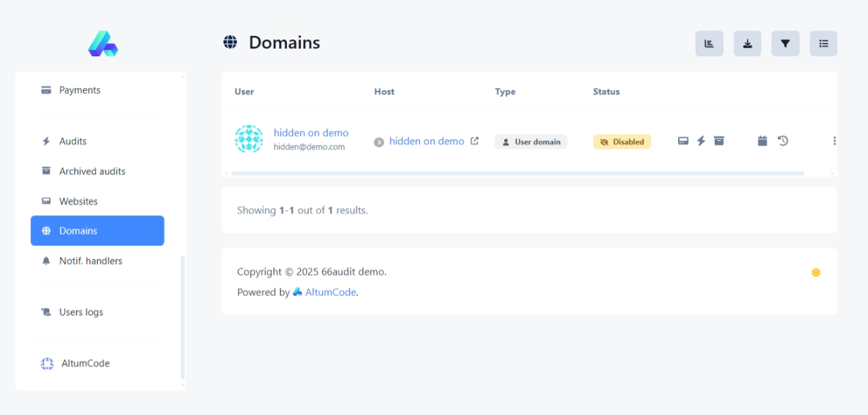Viewport: 868px width, 415px height.
Task: Click the archived audits icon in row
Action: [x=719, y=141]
